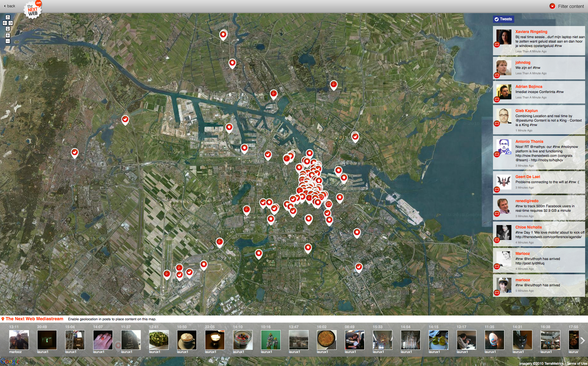Pan the map right with arrow control

tap(10, 23)
